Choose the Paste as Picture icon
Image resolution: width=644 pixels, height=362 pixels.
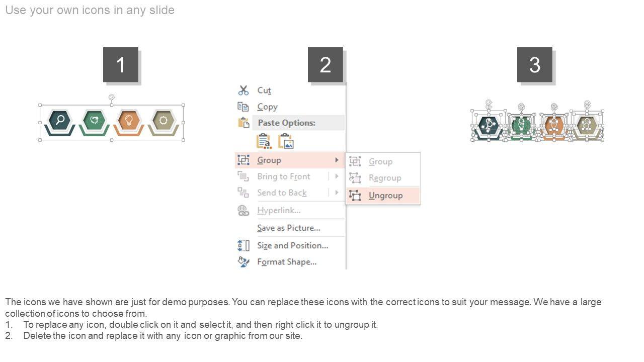(x=286, y=141)
